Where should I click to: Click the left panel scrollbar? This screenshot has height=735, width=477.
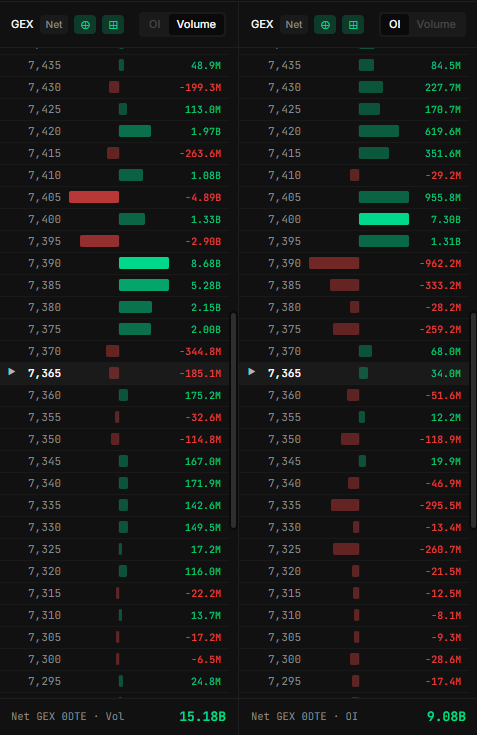233,420
